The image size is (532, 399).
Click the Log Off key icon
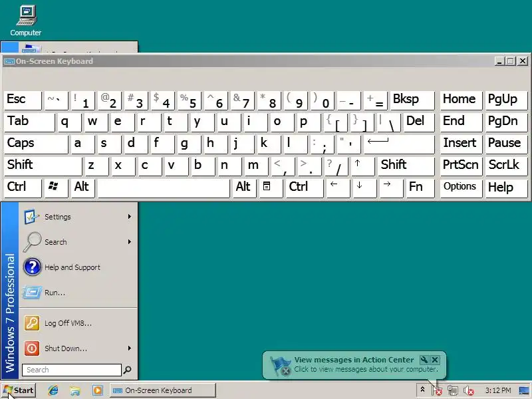31,323
